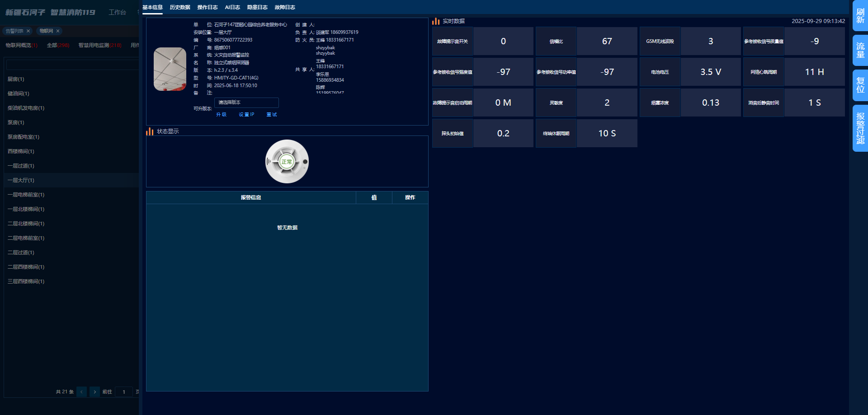
Task: Select 柴油机发电房(1) in the location list
Action: [x=26, y=108]
